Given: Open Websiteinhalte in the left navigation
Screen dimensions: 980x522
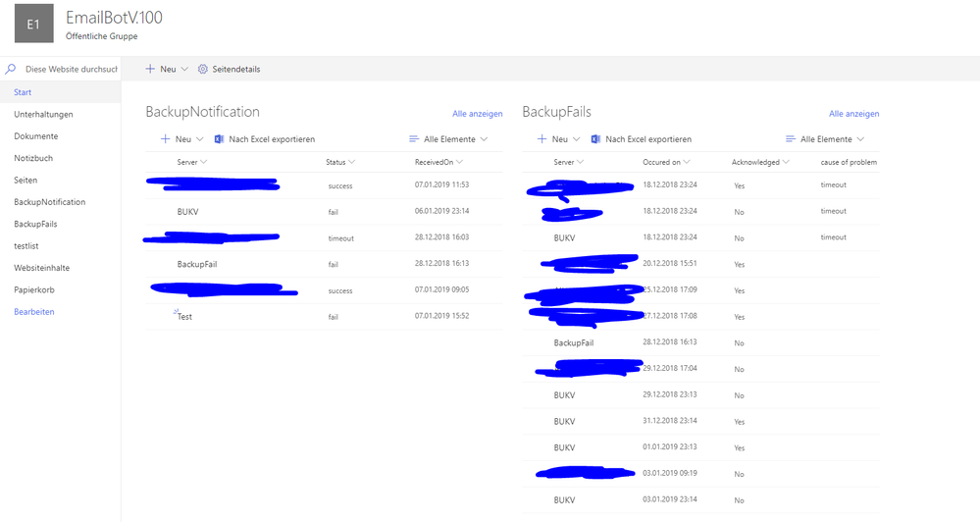Looking at the screenshot, I should [42, 268].
